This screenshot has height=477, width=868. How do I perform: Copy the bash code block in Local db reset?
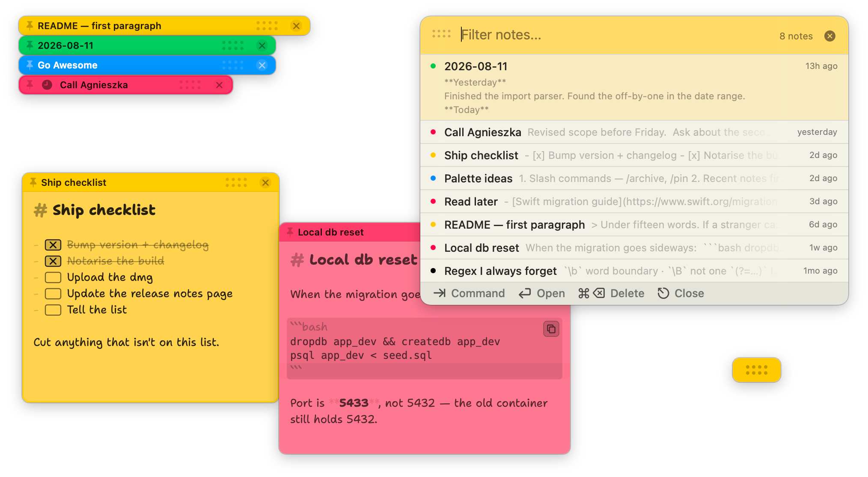coord(551,329)
